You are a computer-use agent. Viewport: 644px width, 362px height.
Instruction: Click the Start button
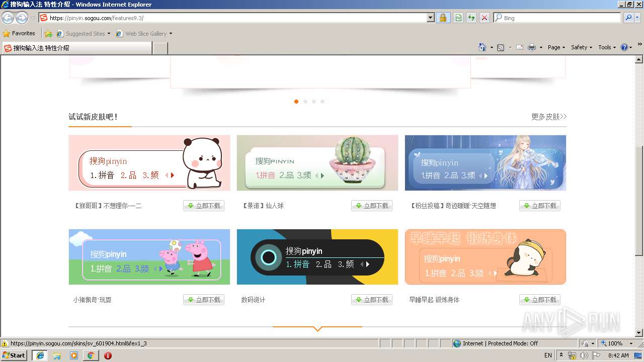14,355
